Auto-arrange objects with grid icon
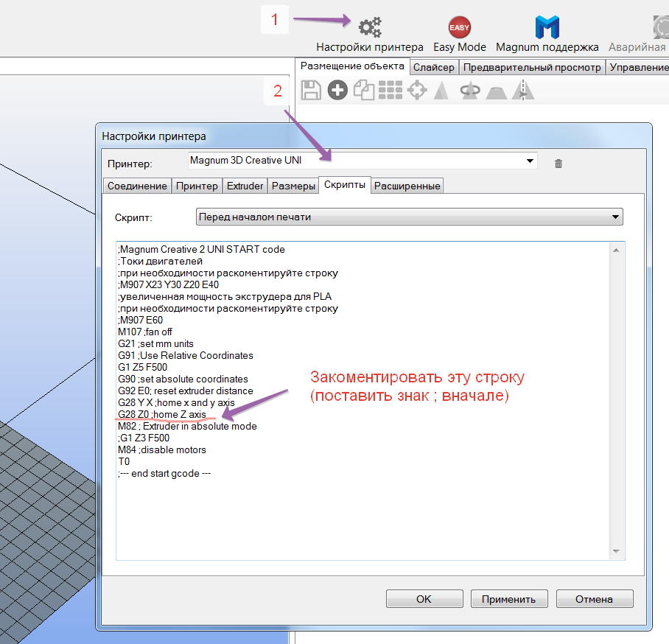This screenshot has height=644, width=669. (x=390, y=90)
